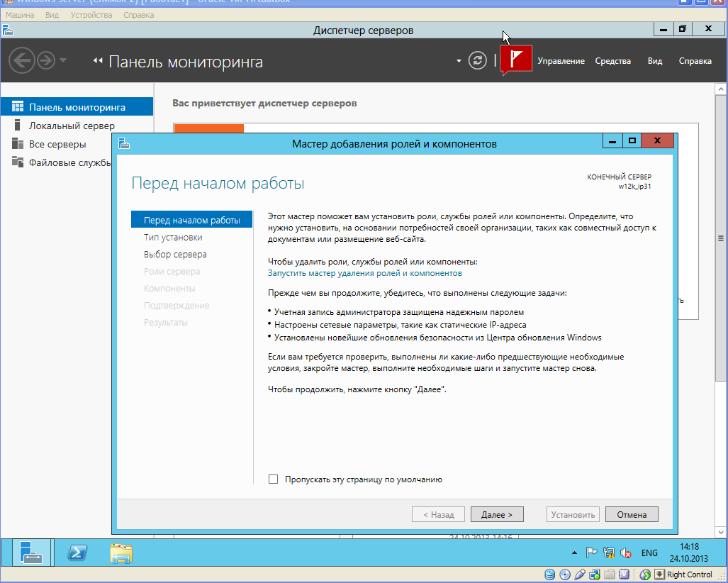This screenshot has height=583, width=728.
Task: Click the disabled Назад button
Action: (x=438, y=514)
